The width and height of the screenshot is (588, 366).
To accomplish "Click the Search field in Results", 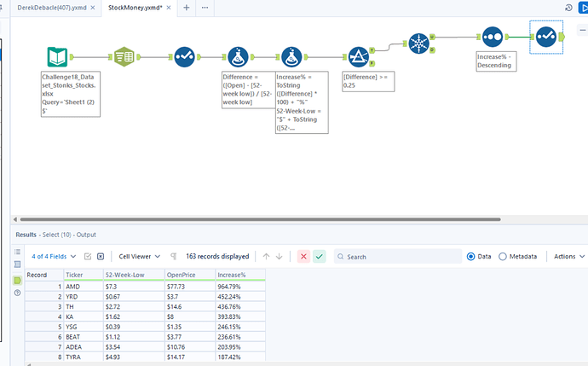I will pyautogui.click(x=398, y=257).
